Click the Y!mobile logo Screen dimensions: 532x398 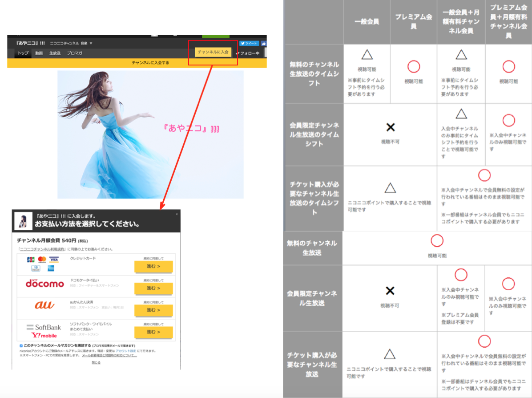point(44,335)
